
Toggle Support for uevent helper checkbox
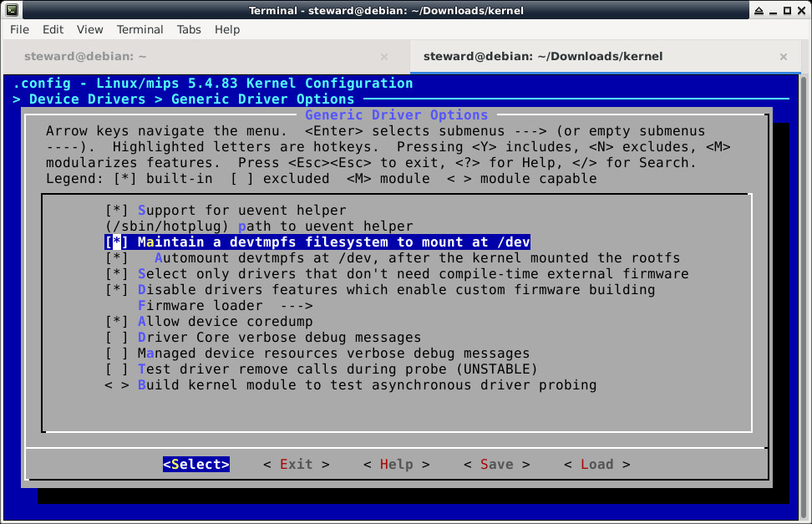tap(116, 211)
